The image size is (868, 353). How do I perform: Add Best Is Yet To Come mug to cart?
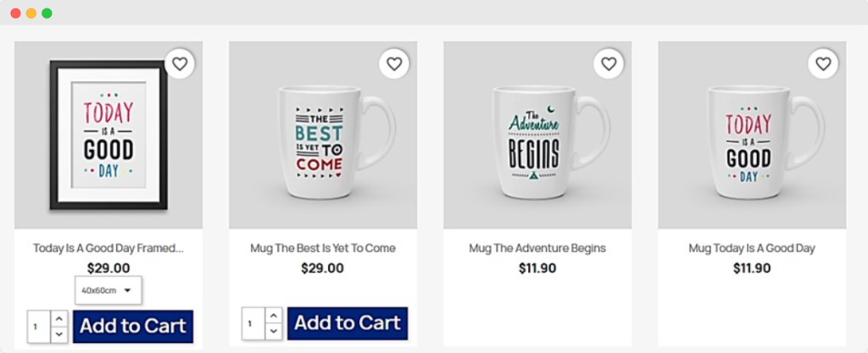(348, 323)
